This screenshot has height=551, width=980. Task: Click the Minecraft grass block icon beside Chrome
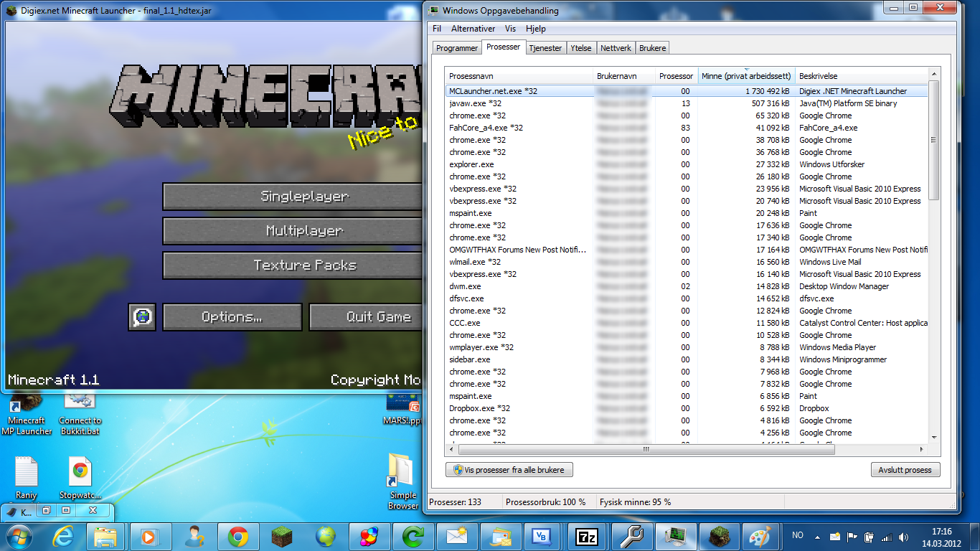[282, 536]
